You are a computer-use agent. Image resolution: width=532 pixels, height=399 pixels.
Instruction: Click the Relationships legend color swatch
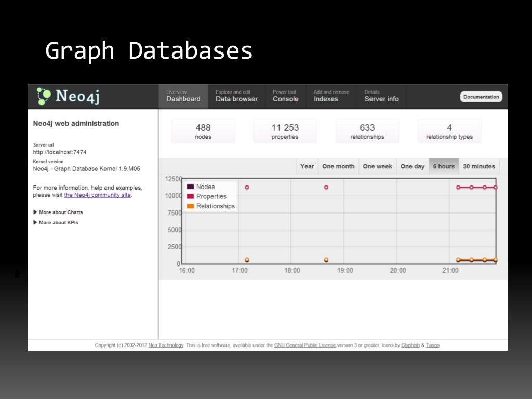tap(190, 206)
